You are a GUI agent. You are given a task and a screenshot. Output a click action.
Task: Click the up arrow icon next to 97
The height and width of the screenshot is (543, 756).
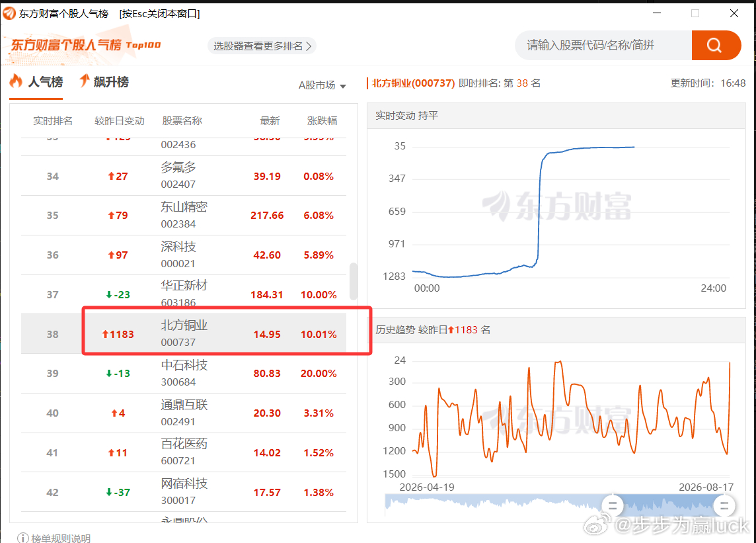pyautogui.click(x=111, y=255)
